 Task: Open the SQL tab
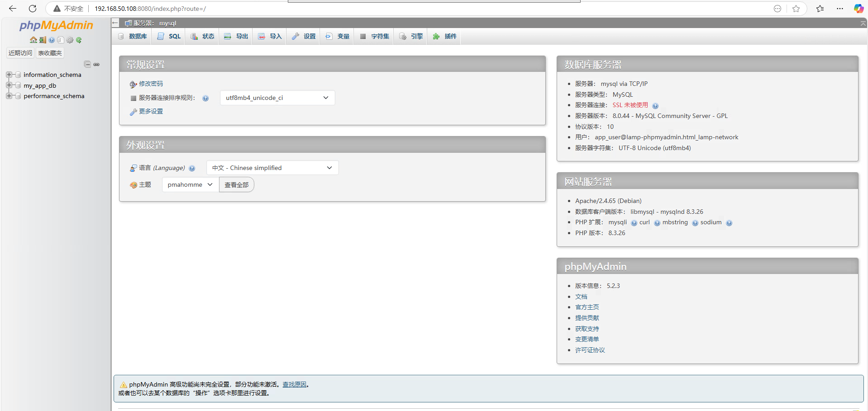(169, 36)
